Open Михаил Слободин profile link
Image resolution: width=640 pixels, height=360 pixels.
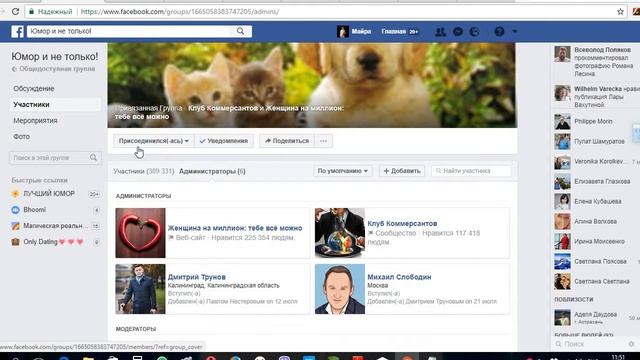click(x=399, y=277)
